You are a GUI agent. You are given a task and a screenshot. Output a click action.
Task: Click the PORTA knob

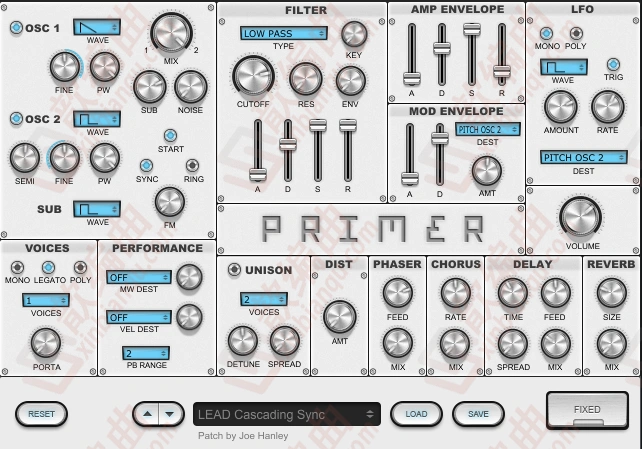tap(46, 343)
